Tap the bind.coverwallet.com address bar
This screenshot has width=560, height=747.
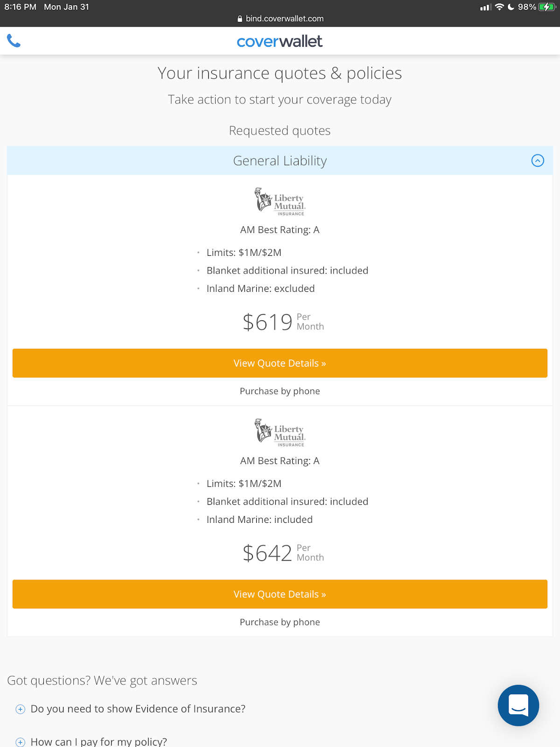point(284,19)
